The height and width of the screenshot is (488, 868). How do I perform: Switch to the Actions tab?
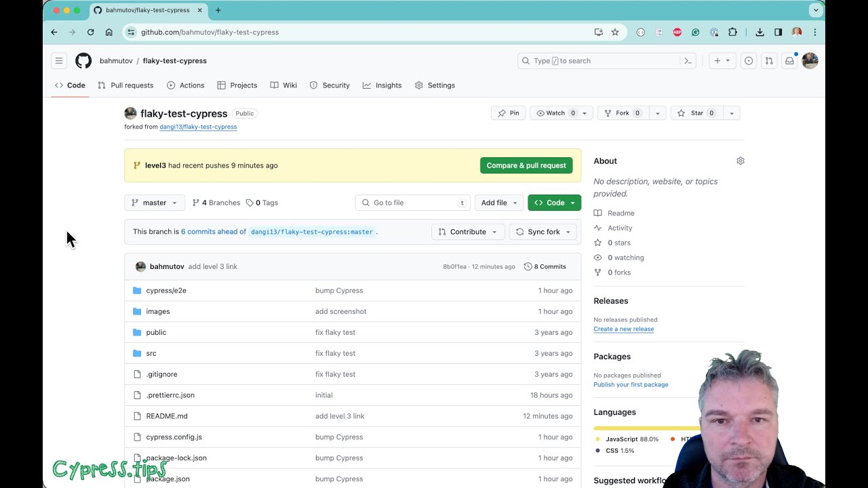point(186,85)
